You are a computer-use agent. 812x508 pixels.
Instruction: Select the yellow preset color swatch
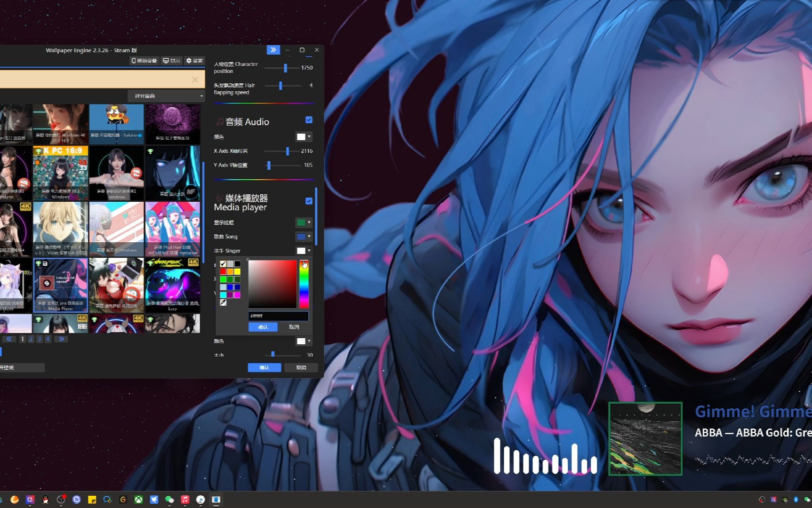point(237,272)
